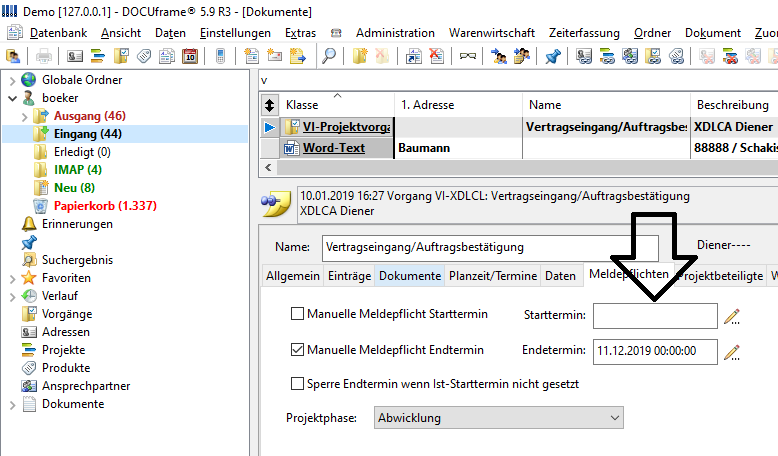Image resolution: width=778 pixels, height=456 pixels.
Task: Select the Erinnerungen tree item
Action: pos(77,224)
